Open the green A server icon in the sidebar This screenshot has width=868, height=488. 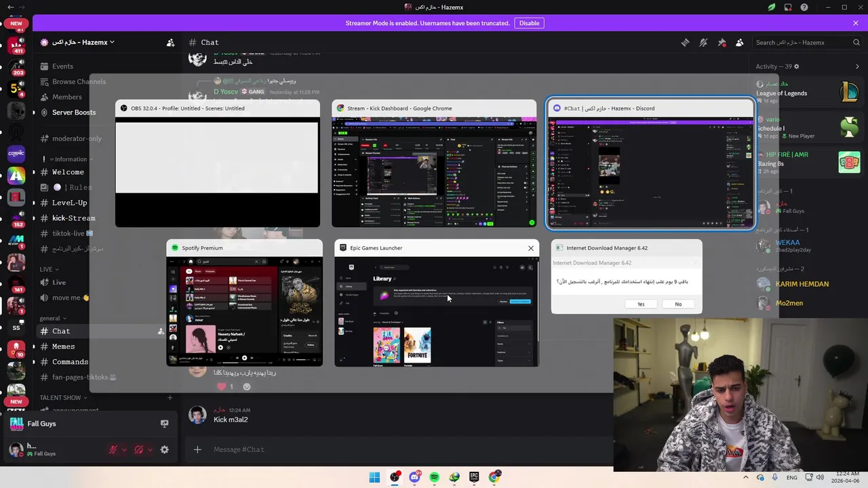tap(16, 176)
